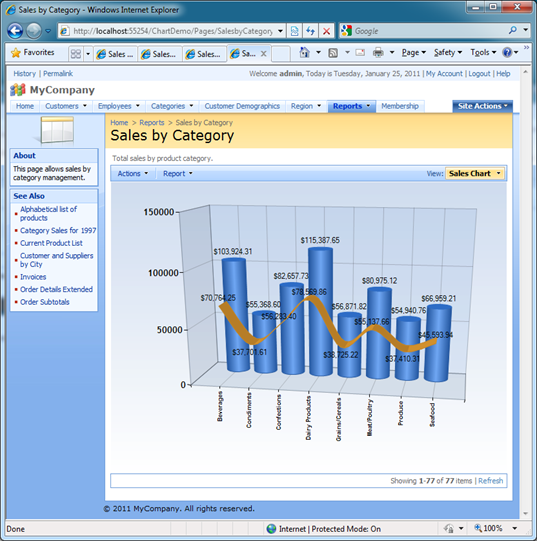Click the RSS Feeds icon
The height and width of the screenshot is (541, 537).
(x=333, y=53)
